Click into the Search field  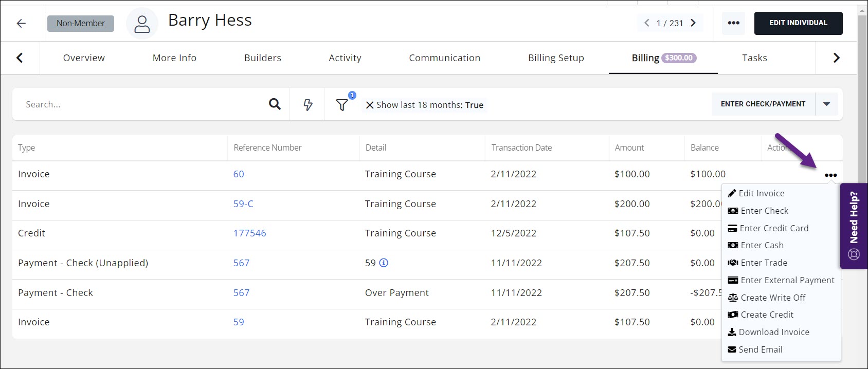tap(139, 104)
